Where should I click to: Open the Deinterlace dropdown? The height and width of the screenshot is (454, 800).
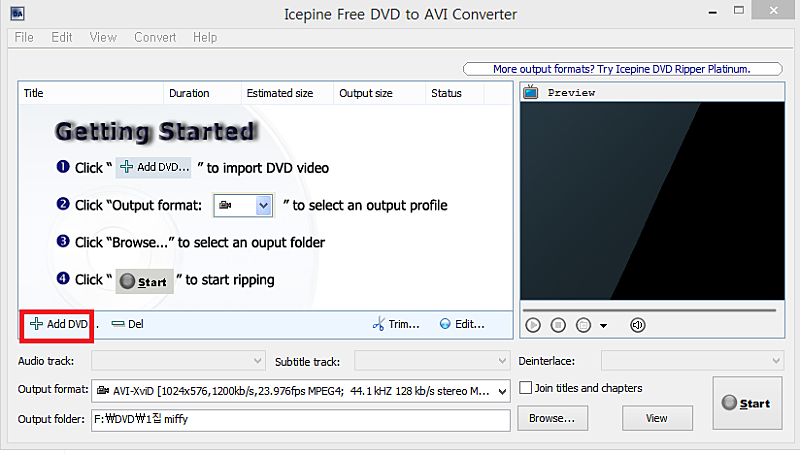pos(692,361)
